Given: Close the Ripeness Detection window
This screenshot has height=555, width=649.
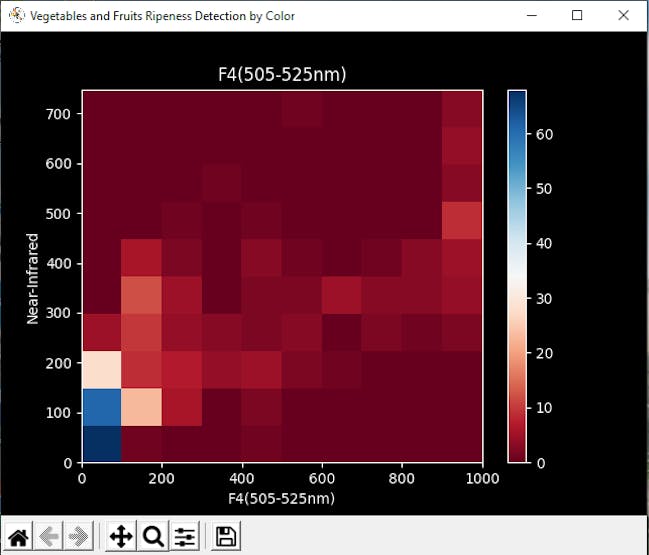Looking at the screenshot, I should [x=623, y=15].
